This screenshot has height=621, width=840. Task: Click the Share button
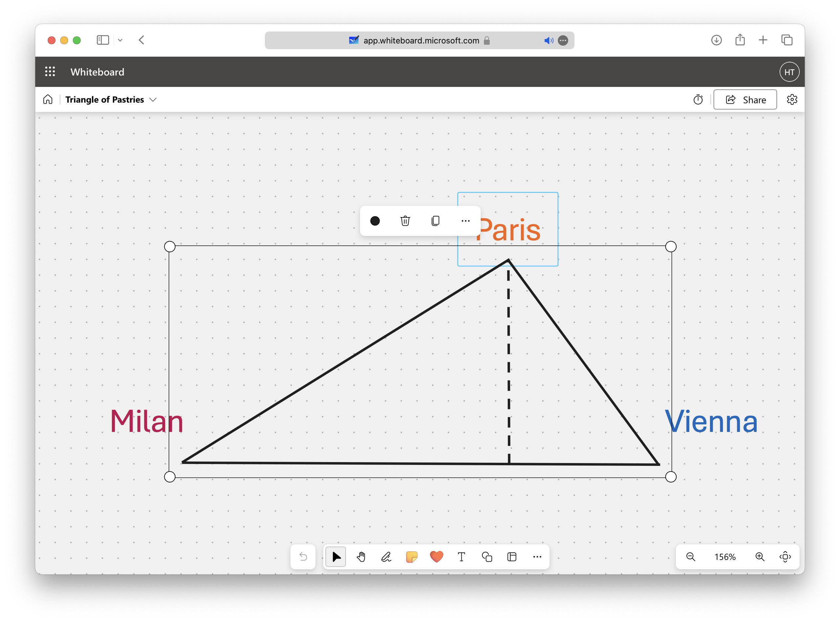tap(745, 100)
